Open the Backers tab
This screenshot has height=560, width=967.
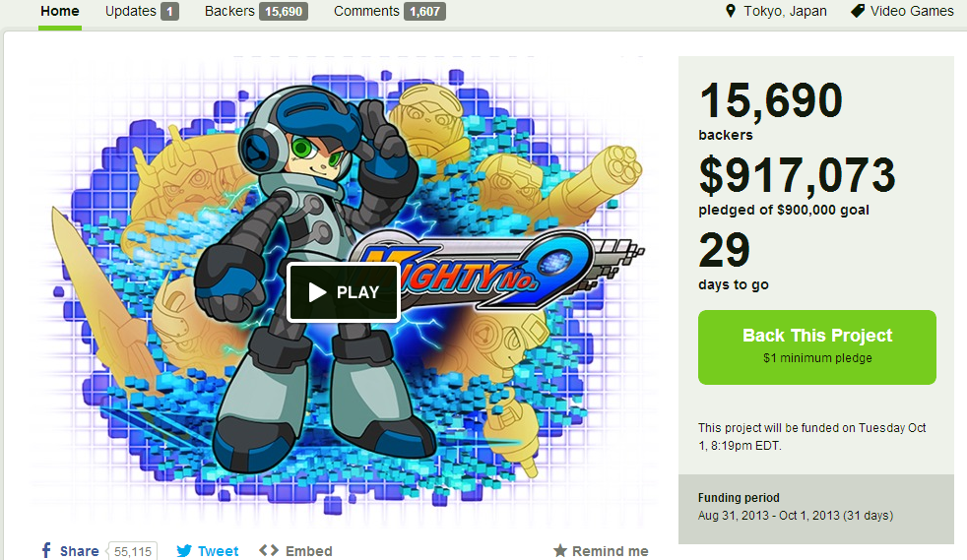(x=256, y=11)
